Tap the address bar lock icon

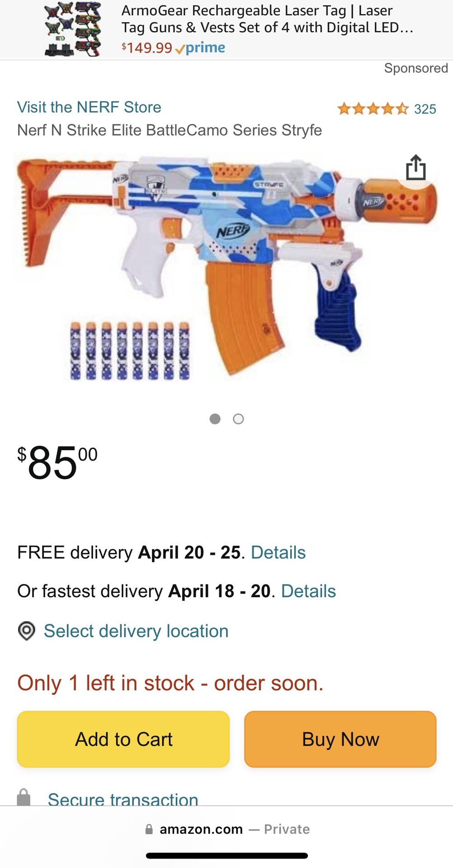coord(149,829)
